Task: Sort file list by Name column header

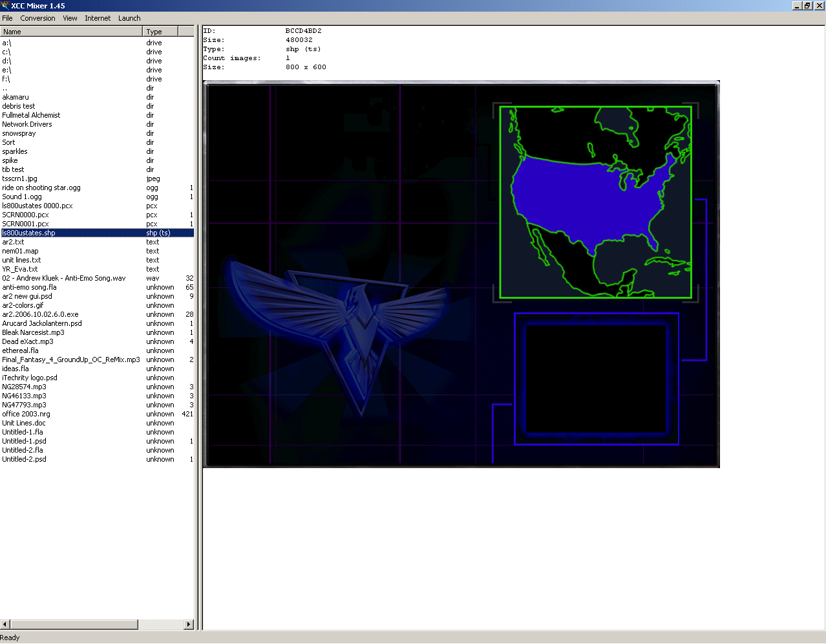Action: click(71, 31)
